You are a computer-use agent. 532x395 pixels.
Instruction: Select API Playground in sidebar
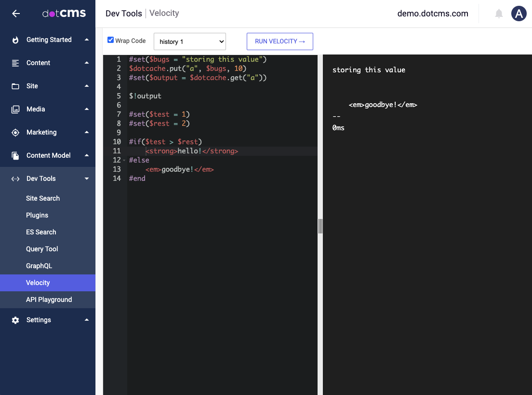click(x=49, y=300)
